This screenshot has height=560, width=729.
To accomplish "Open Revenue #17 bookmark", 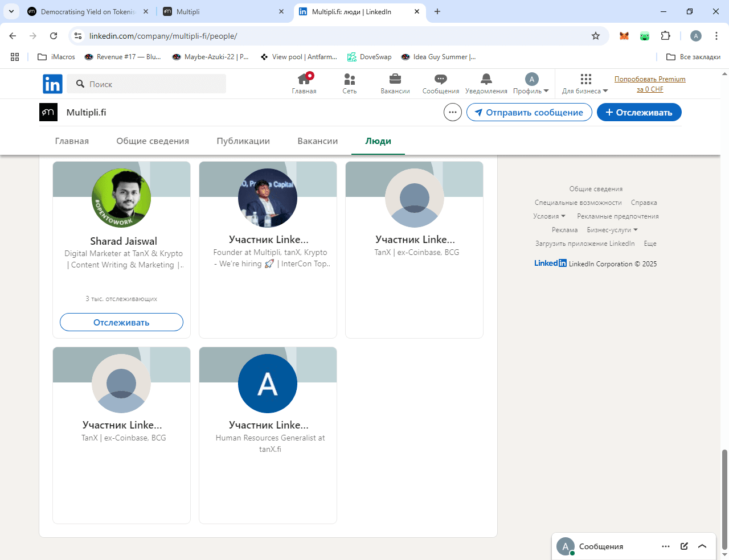I will pyautogui.click(x=123, y=57).
